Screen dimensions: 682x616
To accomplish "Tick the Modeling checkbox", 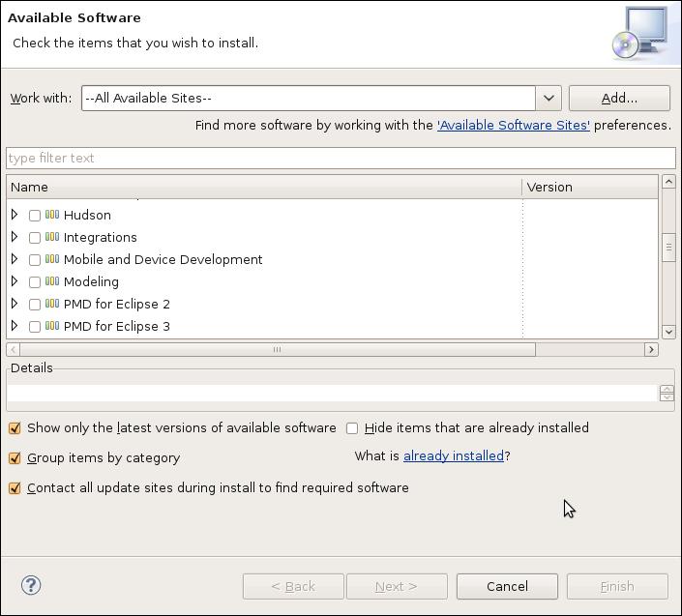I will coord(35,281).
